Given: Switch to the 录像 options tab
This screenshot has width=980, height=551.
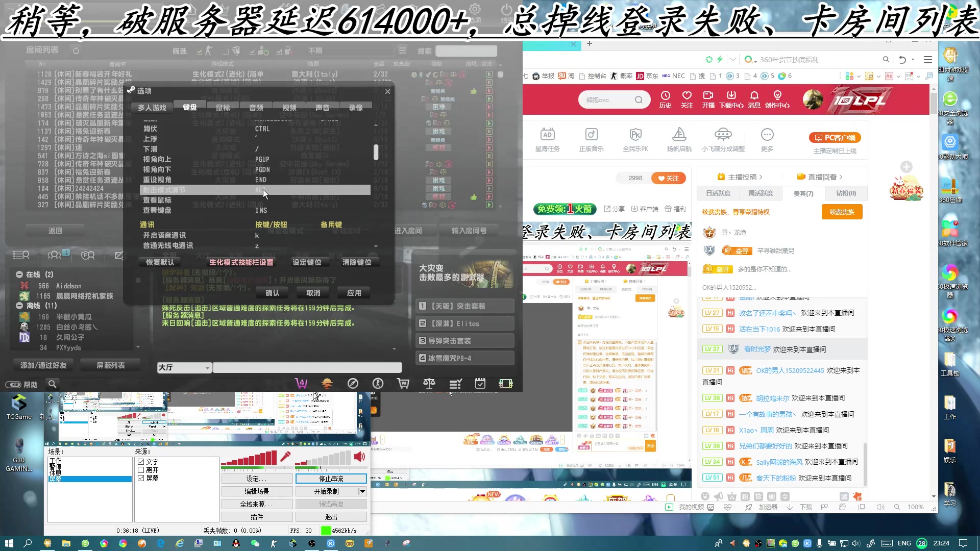Looking at the screenshot, I should click(x=356, y=108).
